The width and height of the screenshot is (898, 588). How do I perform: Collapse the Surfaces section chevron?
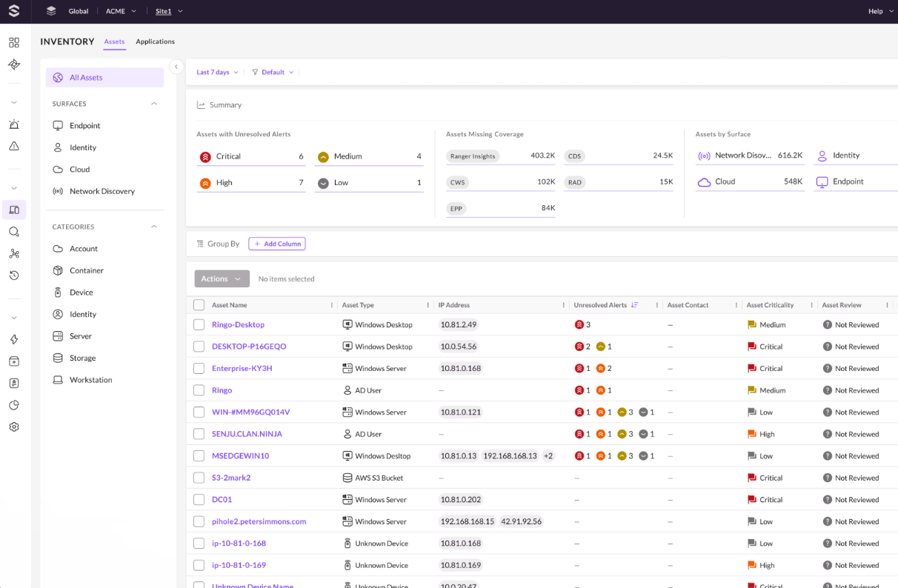(154, 104)
